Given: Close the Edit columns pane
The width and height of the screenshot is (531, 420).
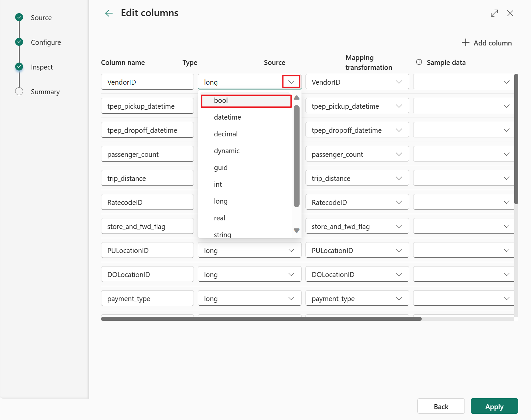Looking at the screenshot, I should click(x=510, y=13).
